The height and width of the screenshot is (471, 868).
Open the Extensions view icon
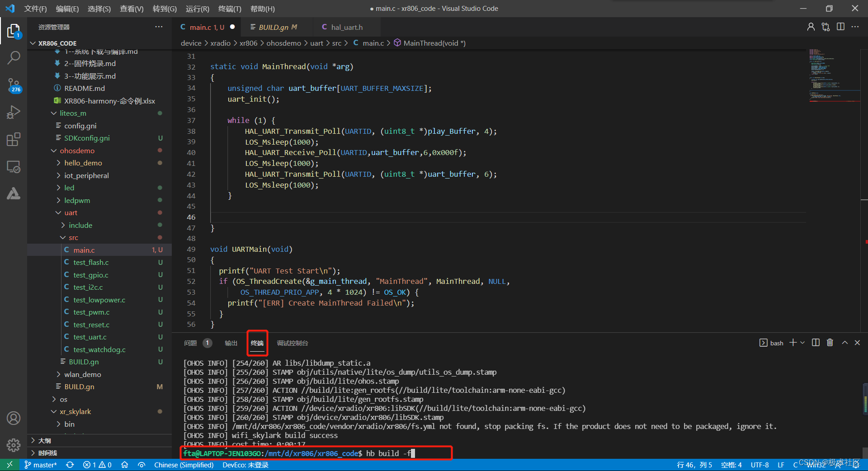[14, 139]
